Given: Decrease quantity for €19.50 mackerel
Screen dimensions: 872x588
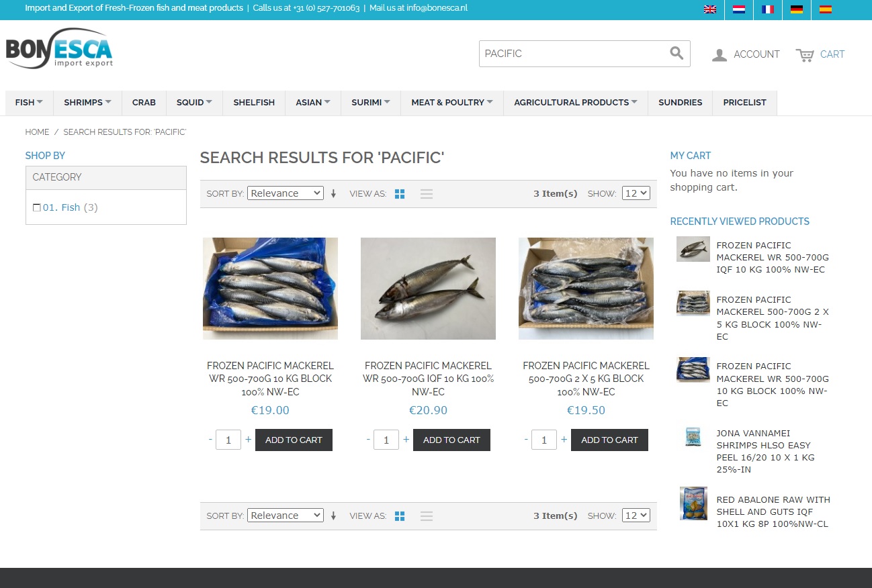Looking at the screenshot, I should point(526,439).
